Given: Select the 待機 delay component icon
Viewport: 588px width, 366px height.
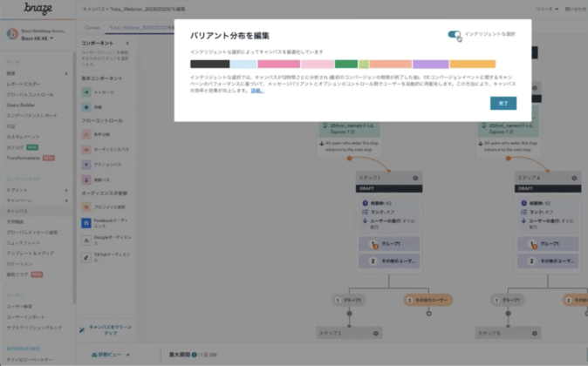Looking at the screenshot, I should pyautogui.click(x=86, y=107).
